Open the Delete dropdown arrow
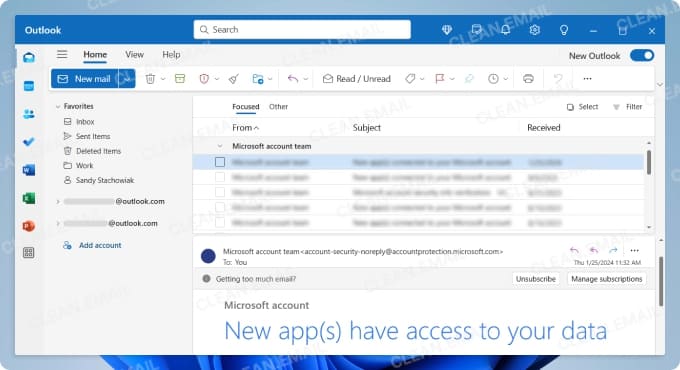The height and width of the screenshot is (370, 680). pyautogui.click(x=163, y=79)
